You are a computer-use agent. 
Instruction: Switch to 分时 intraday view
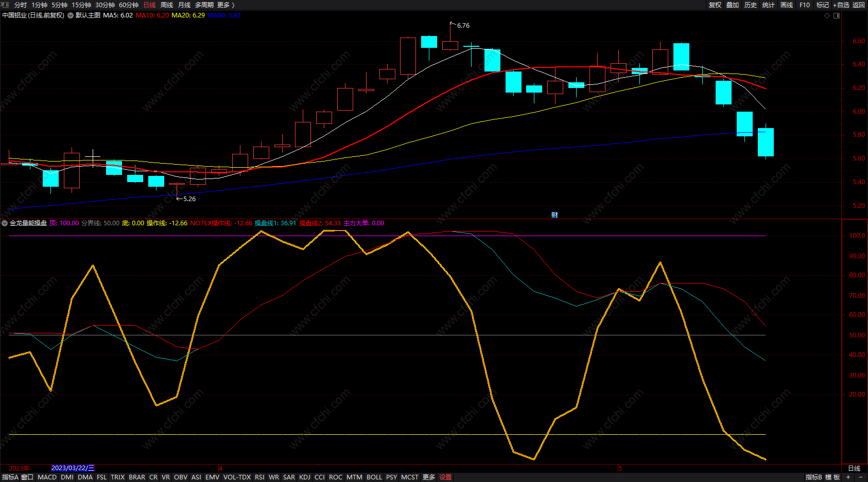[21, 5]
